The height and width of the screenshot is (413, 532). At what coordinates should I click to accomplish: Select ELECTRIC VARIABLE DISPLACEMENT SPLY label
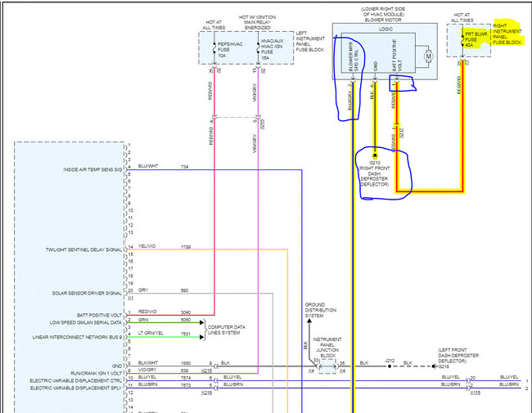[x=75, y=388]
